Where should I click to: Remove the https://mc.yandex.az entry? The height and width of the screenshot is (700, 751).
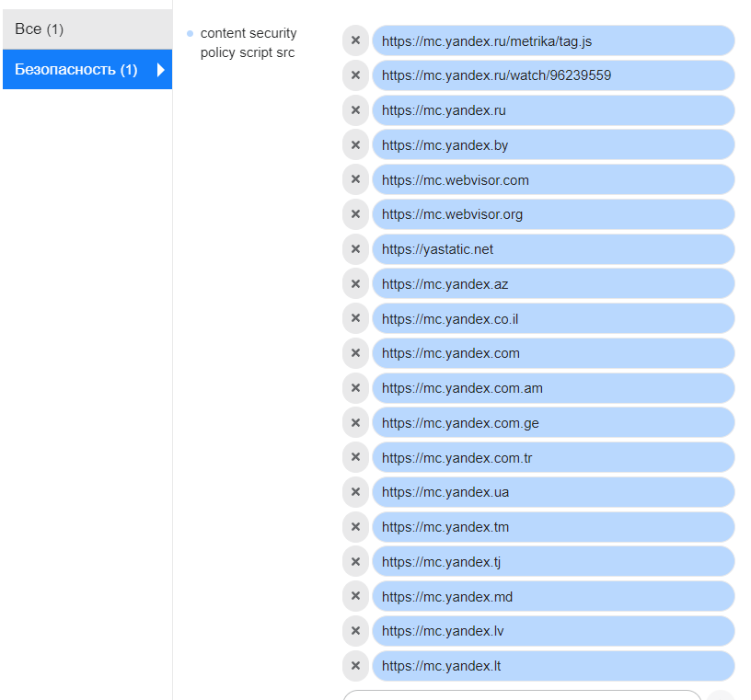pos(355,284)
